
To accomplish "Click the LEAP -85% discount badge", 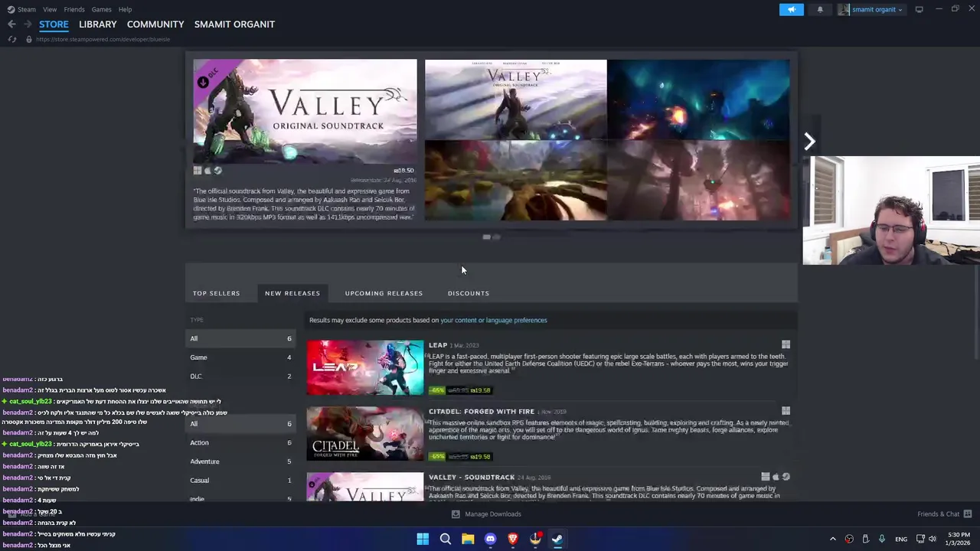I will 436,390.
